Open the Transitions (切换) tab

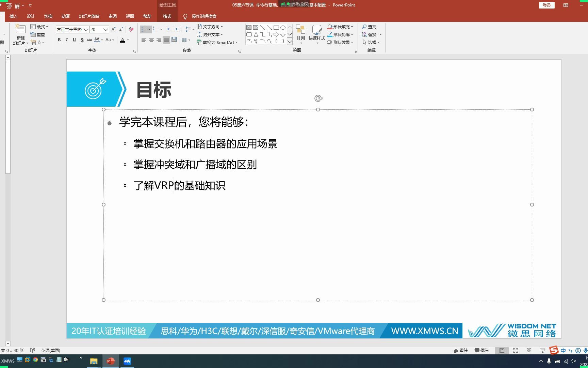point(48,16)
